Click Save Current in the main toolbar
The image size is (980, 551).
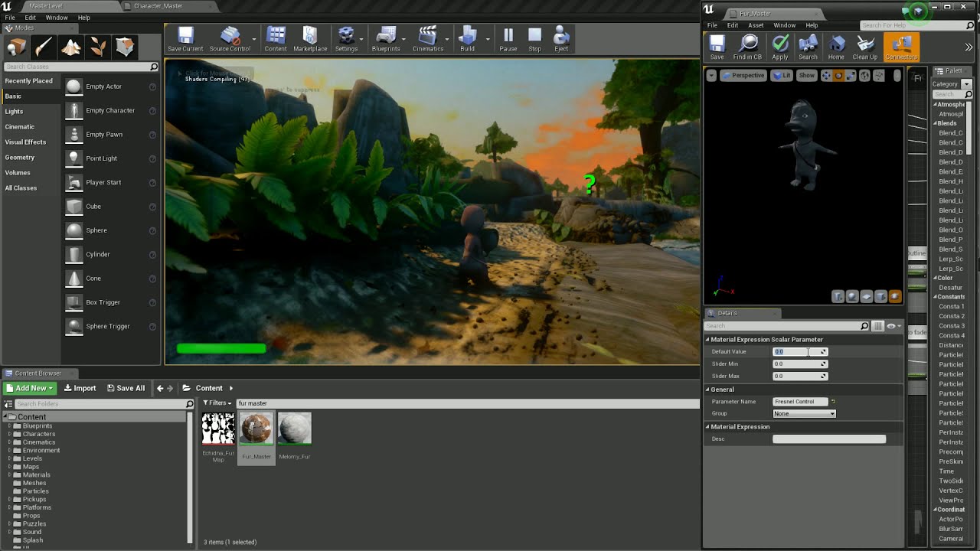(x=185, y=39)
